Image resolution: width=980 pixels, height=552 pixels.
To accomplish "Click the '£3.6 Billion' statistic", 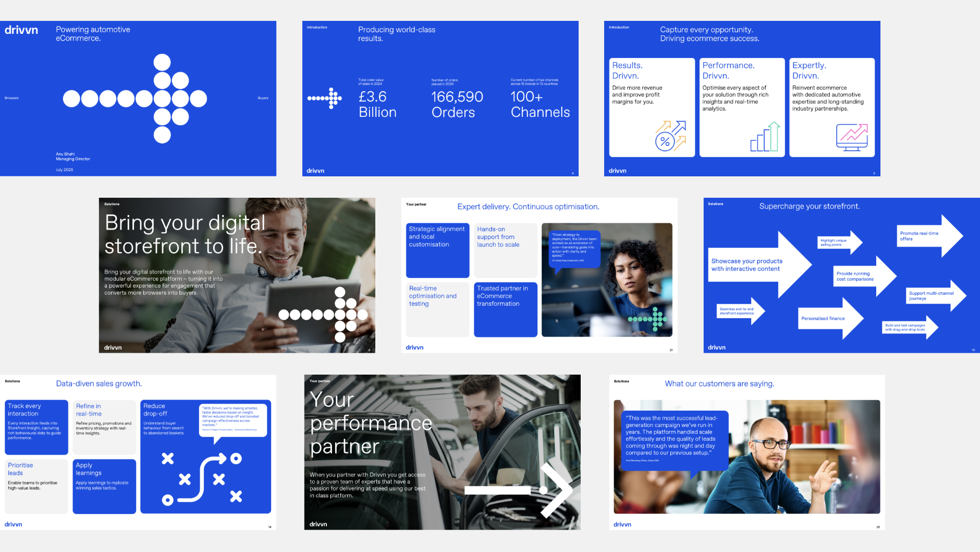I will coord(377,104).
